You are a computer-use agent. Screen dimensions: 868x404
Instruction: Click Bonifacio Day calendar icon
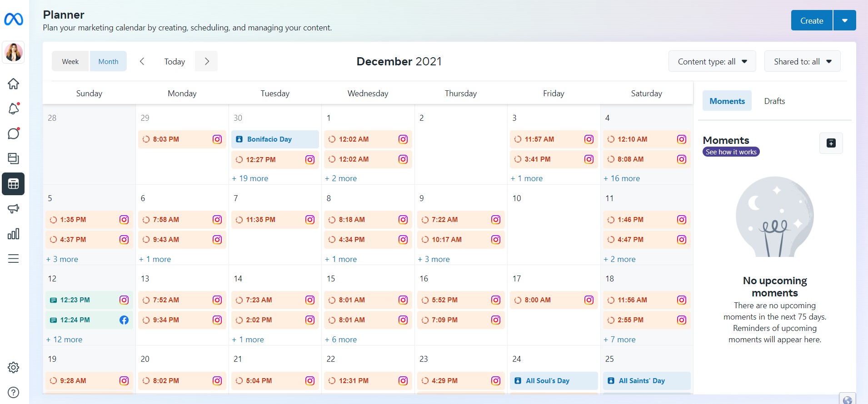[239, 139]
